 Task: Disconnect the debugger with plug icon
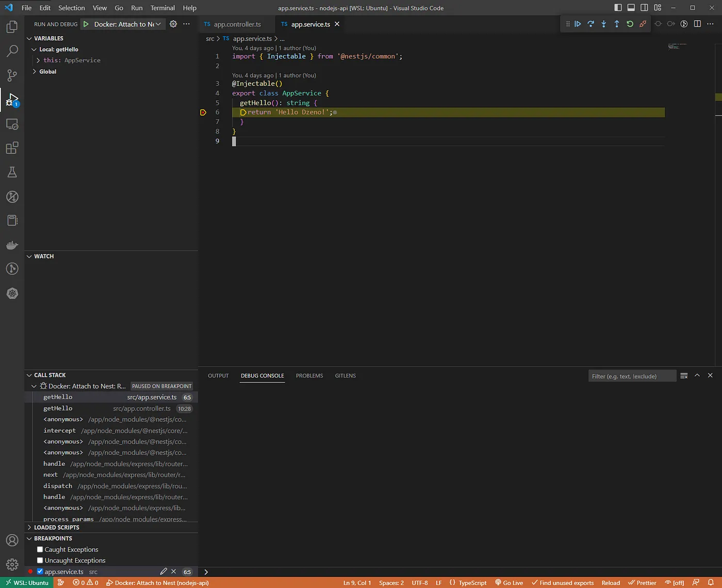[643, 24]
